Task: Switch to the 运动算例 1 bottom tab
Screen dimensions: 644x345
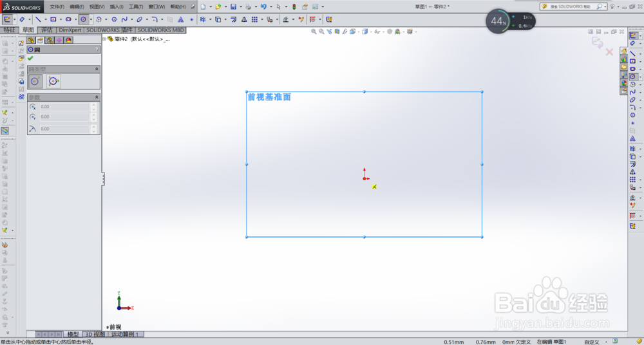Action: click(x=125, y=334)
